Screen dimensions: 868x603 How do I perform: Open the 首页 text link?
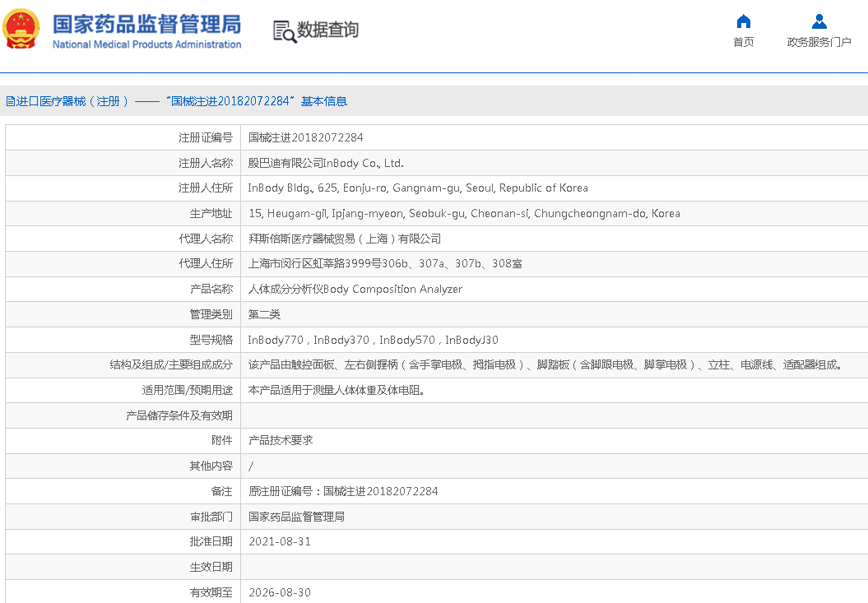(x=743, y=43)
